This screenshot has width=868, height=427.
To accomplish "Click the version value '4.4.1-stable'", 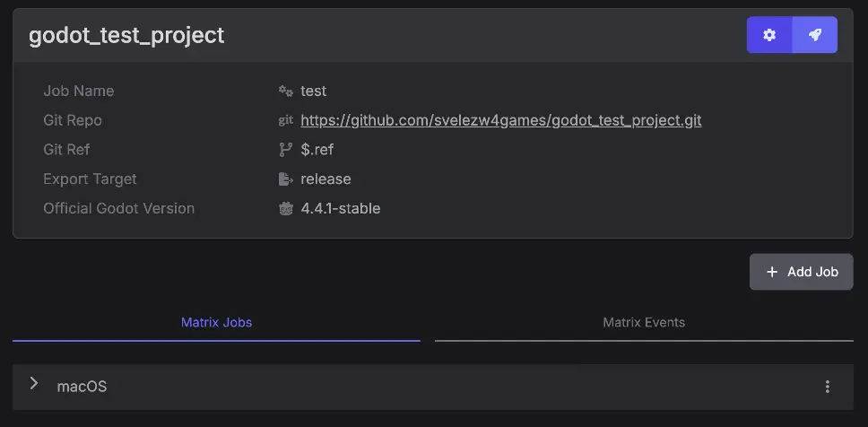I will tap(341, 208).
